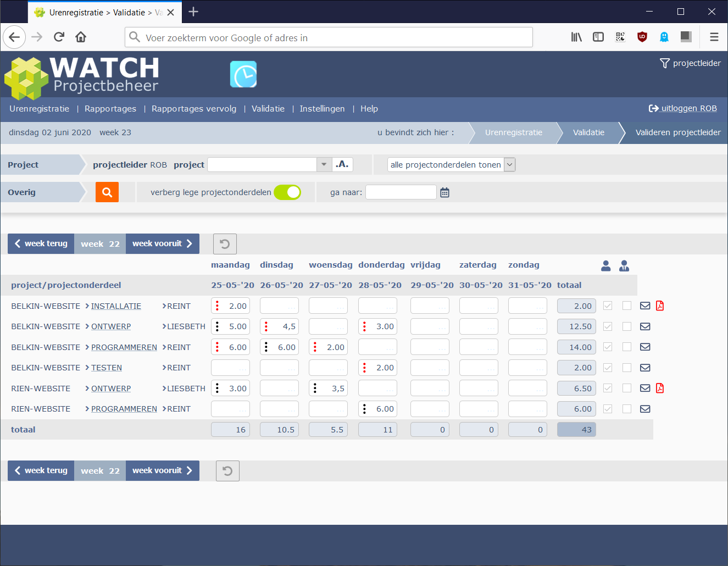728x566 pixels.
Task: Open Rapportages vervolg menu
Action: [194, 109]
